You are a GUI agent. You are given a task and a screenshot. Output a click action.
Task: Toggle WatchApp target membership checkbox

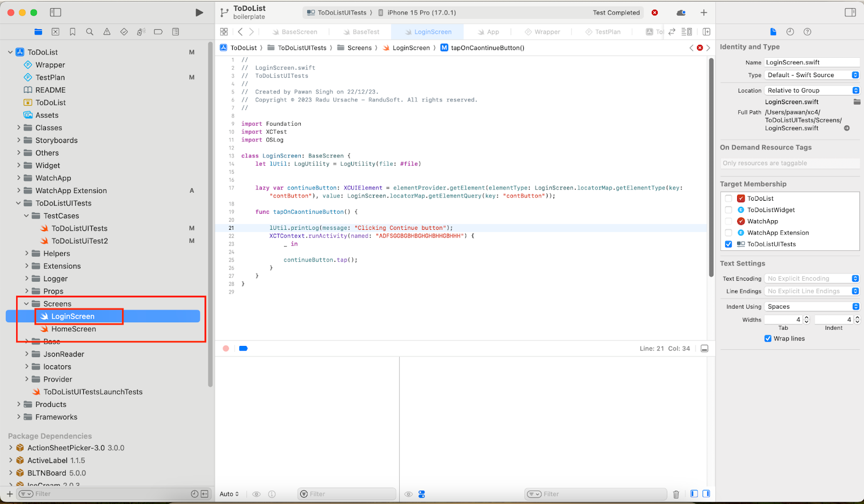[x=728, y=221]
